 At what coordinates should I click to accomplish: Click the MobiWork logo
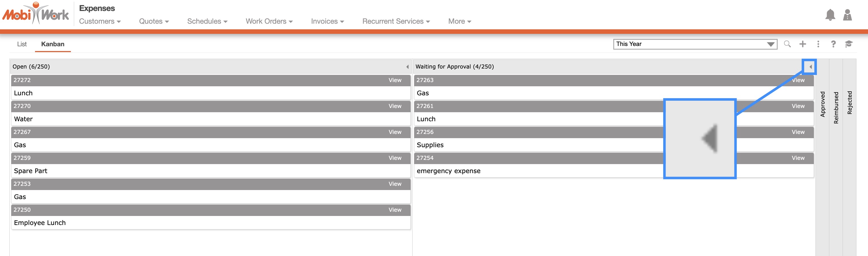[36, 14]
